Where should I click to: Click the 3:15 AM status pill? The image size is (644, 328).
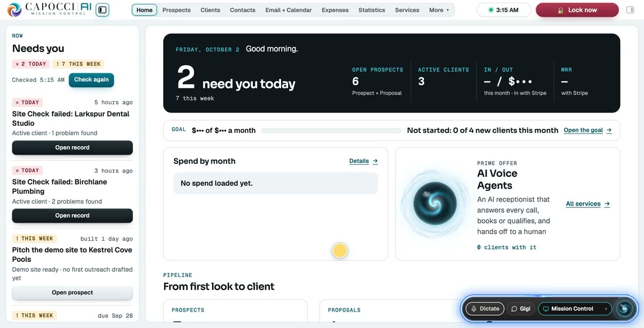tap(503, 10)
